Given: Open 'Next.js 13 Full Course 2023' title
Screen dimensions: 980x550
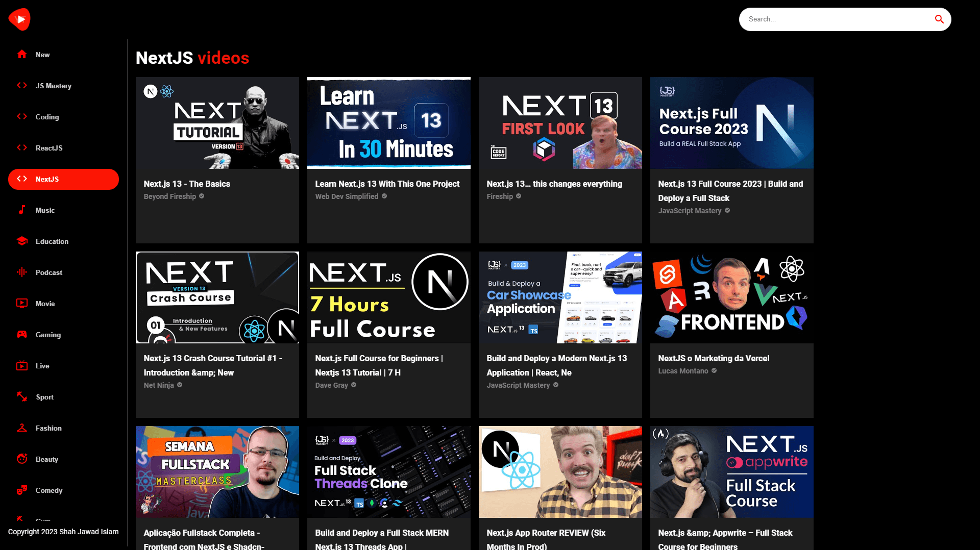Looking at the screenshot, I should pyautogui.click(x=730, y=191).
